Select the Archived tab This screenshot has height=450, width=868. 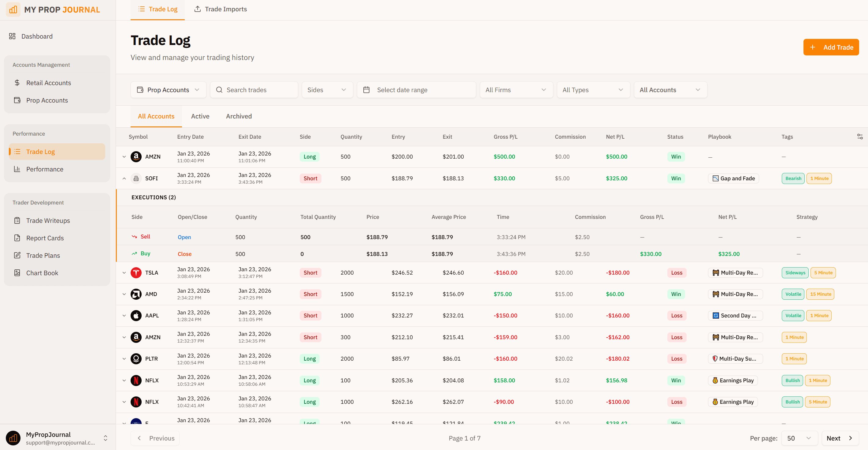[239, 116]
